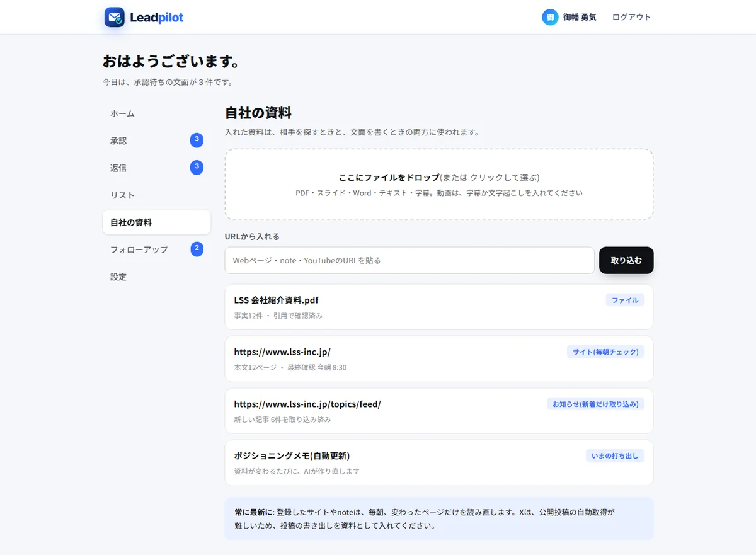The image size is (756, 555).
Task: Click the 本文12ページ 最終確認 text
Action: pyautogui.click(x=290, y=367)
